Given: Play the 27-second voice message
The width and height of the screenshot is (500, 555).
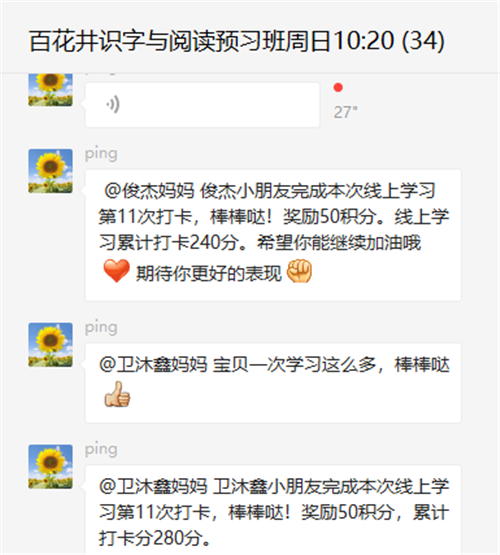Looking at the screenshot, I should (x=202, y=105).
